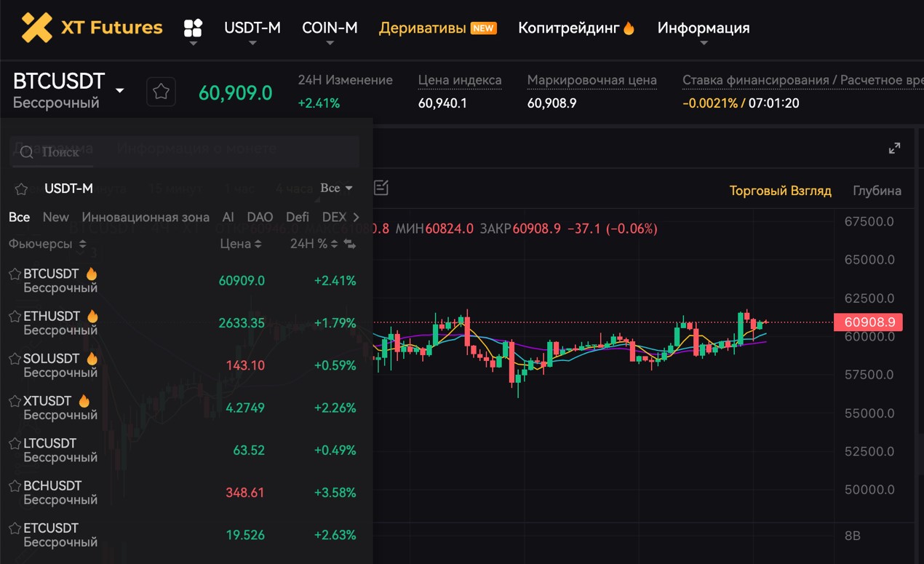Viewport: 924px width, 564px height.
Task: Favorite BTCUSDT in the futures list
Action: tap(15, 274)
